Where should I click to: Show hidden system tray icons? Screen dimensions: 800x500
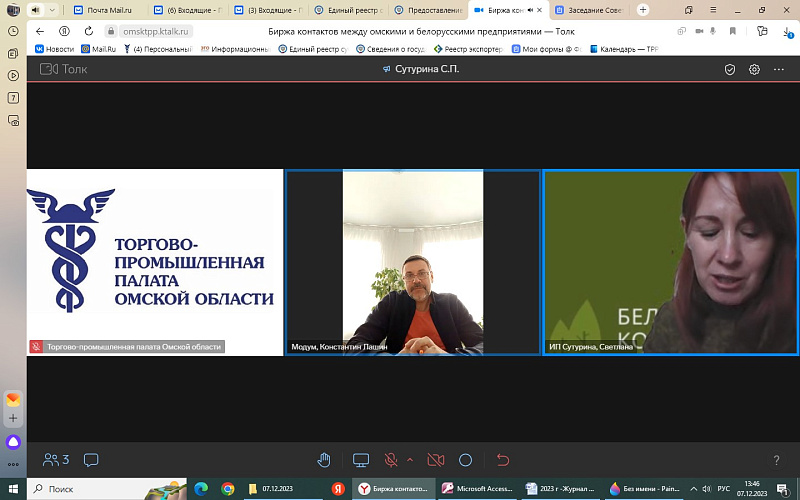[x=693, y=489]
